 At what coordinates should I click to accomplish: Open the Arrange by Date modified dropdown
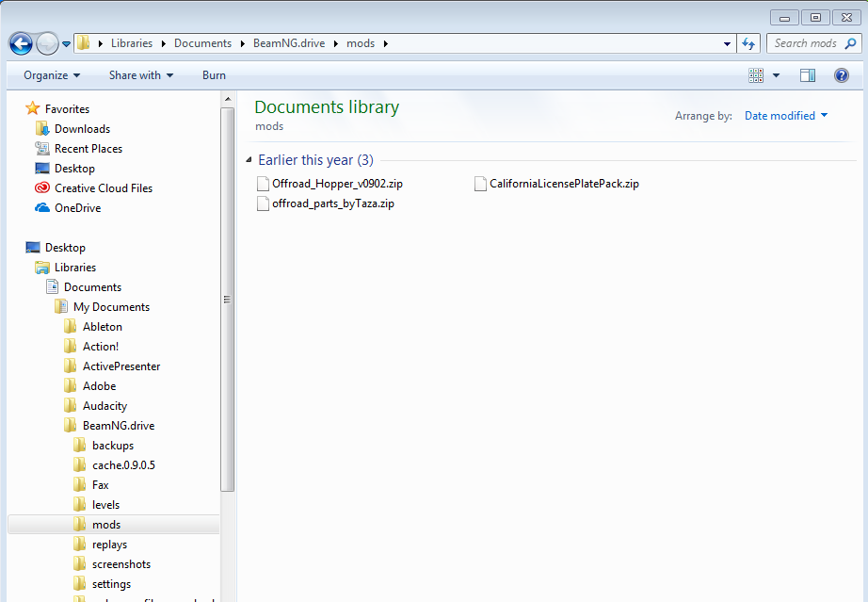tap(785, 116)
